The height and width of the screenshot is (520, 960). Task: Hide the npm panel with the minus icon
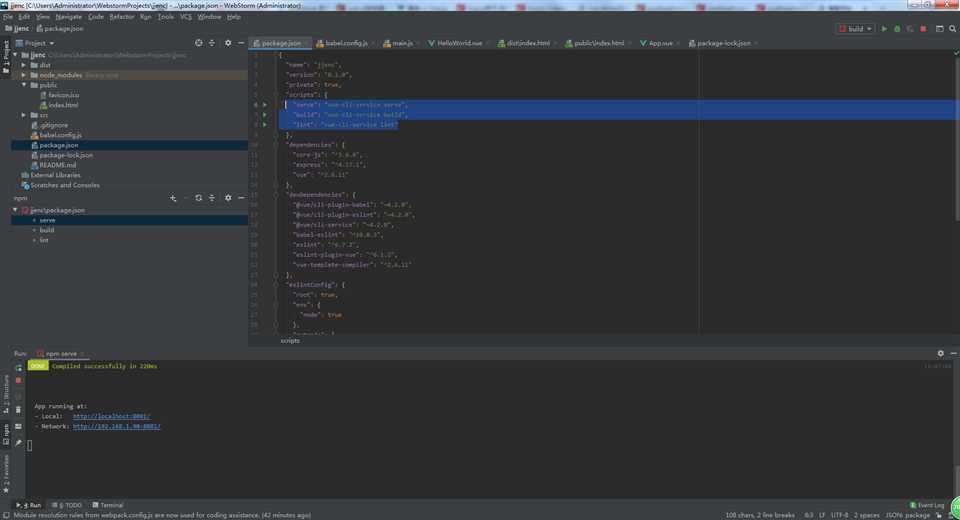(x=241, y=198)
